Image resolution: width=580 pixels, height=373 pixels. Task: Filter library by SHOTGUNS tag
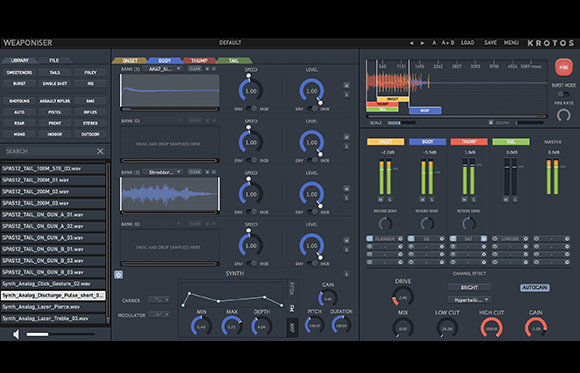(x=19, y=101)
